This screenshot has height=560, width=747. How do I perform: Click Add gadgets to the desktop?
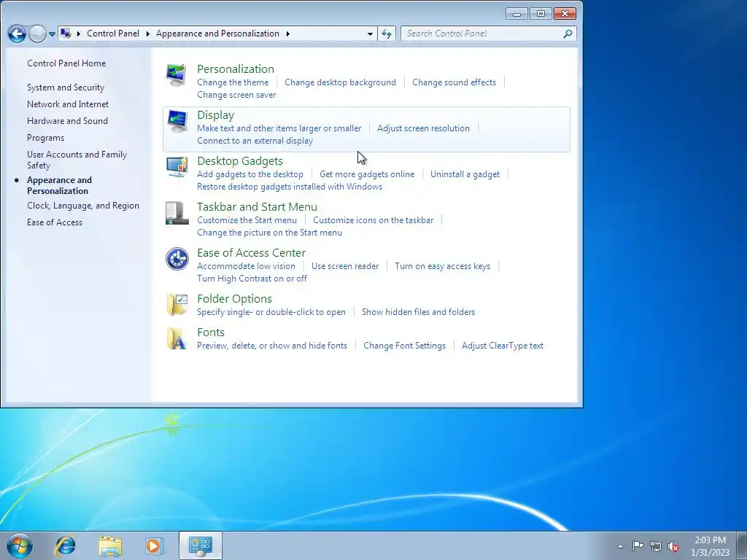(250, 174)
